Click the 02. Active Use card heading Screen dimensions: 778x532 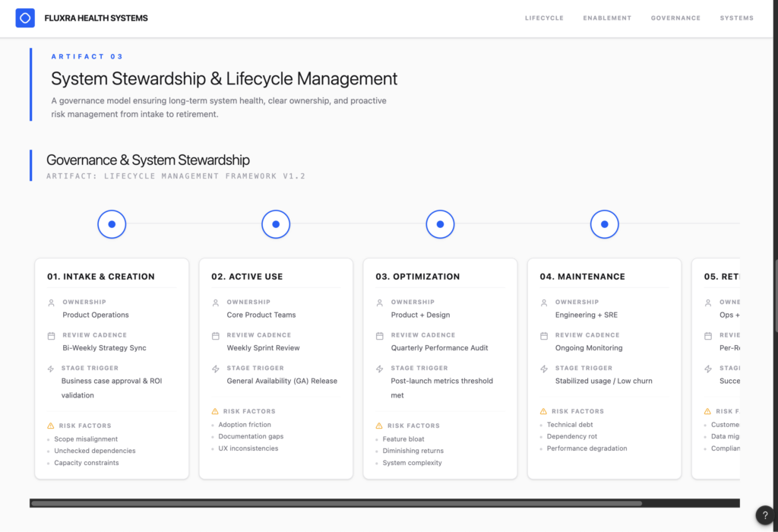[x=247, y=277]
